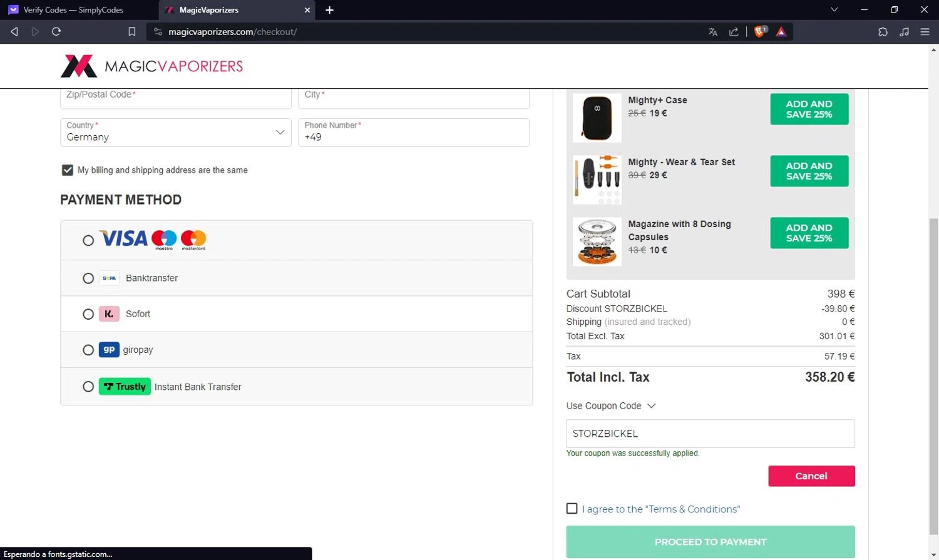Open a new tab with plus icon
Screen dimensions: 939x560
329,10
